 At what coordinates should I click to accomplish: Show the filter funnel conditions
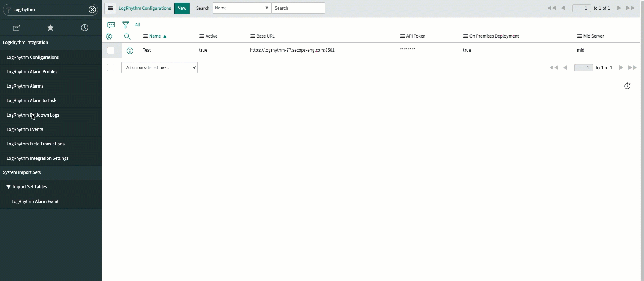point(125,25)
